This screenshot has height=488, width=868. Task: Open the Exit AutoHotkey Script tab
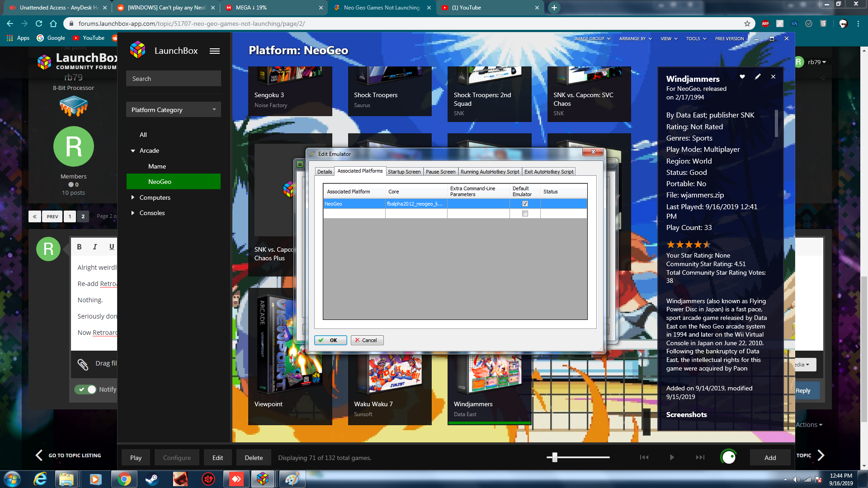[549, 172]
